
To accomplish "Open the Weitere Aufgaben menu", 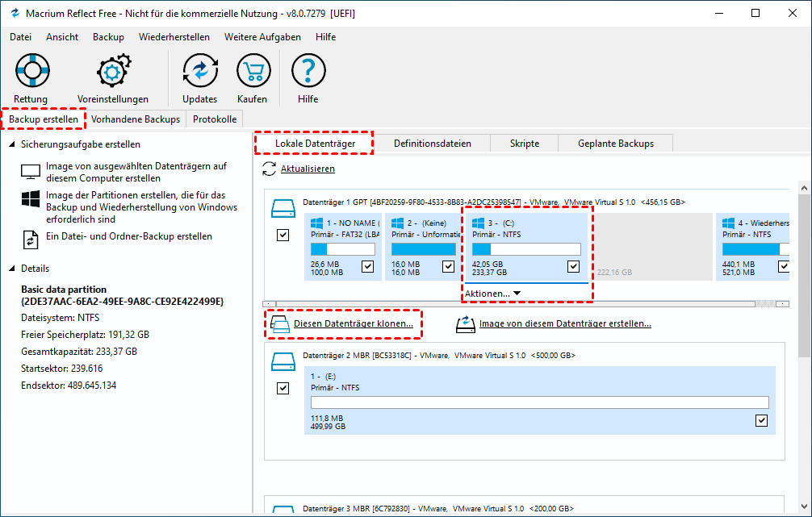I will point(262,37).
